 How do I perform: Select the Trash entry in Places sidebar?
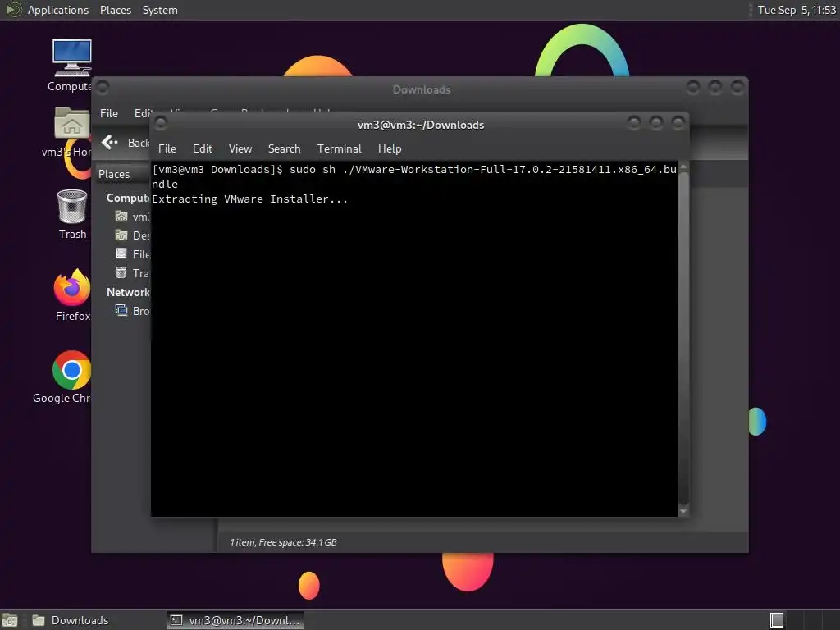(133, 272)
